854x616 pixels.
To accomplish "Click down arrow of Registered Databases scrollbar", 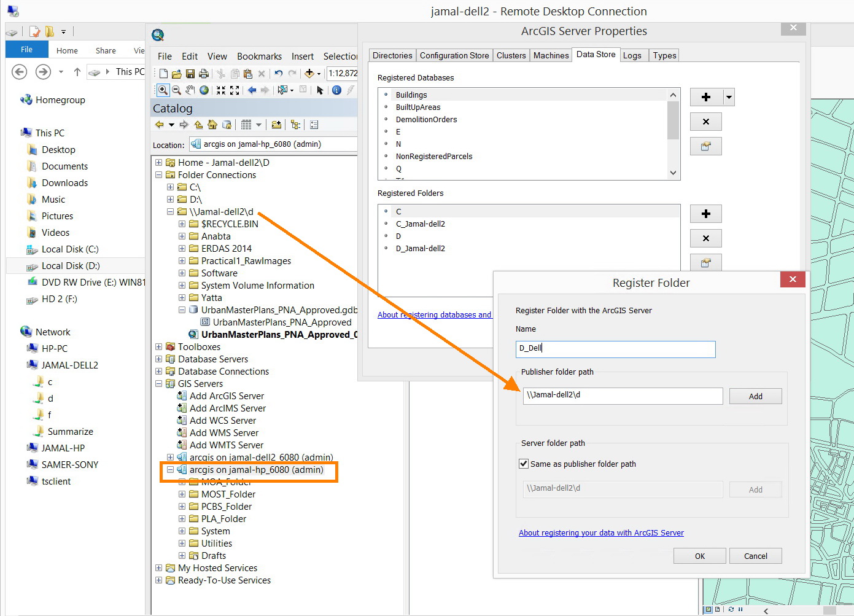I will (x=673, y=173).
